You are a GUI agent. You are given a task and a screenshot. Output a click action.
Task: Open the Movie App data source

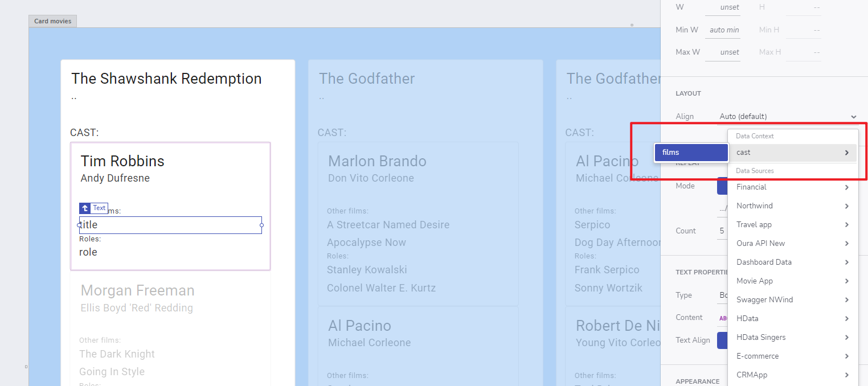click(x=792, y=281)
